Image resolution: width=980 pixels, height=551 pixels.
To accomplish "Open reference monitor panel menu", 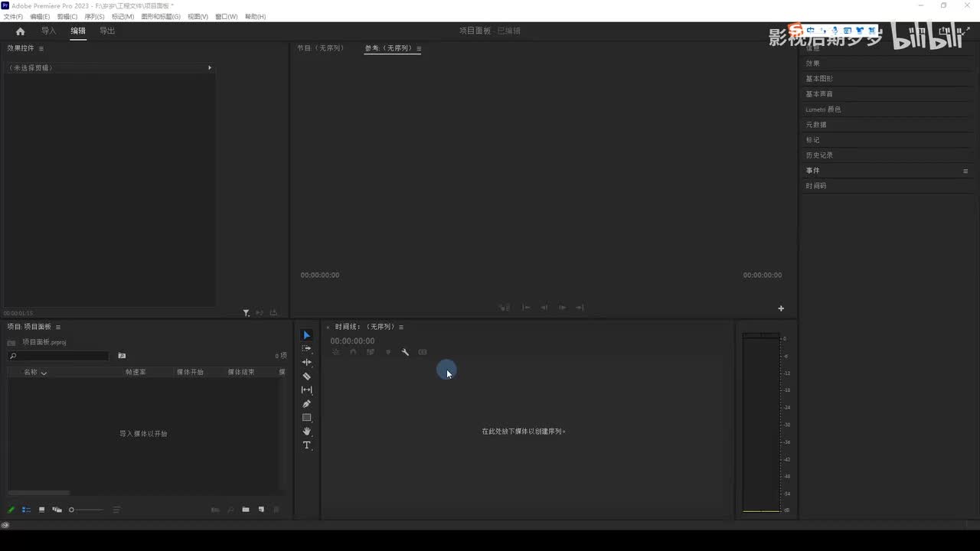I will (419, 48).
